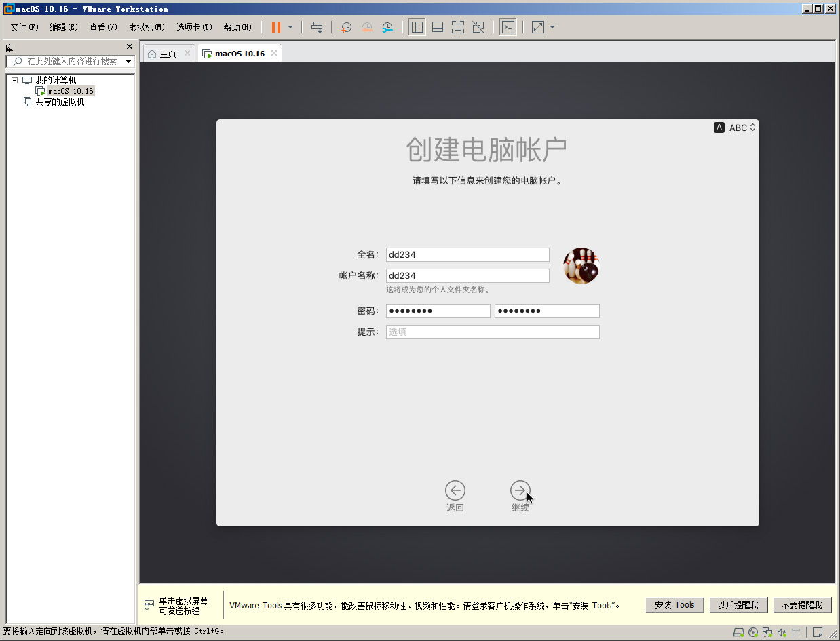Open the 查看 menu
This screenshot has width=840, height=641.
103,27
